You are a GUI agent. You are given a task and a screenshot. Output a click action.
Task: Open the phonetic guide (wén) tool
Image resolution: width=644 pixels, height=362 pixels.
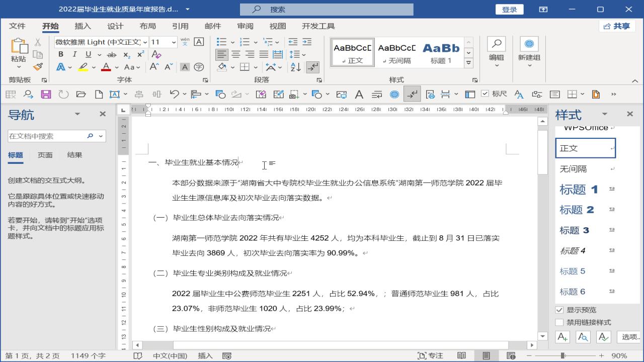185,42
